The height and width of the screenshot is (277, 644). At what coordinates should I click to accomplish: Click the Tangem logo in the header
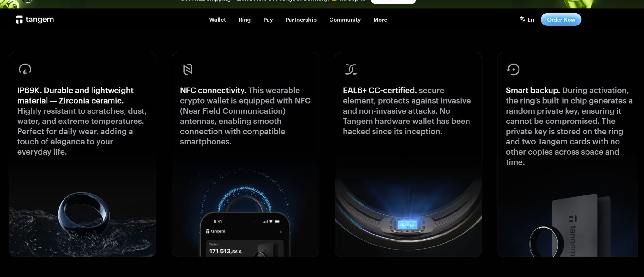click(x=35, y=20)
